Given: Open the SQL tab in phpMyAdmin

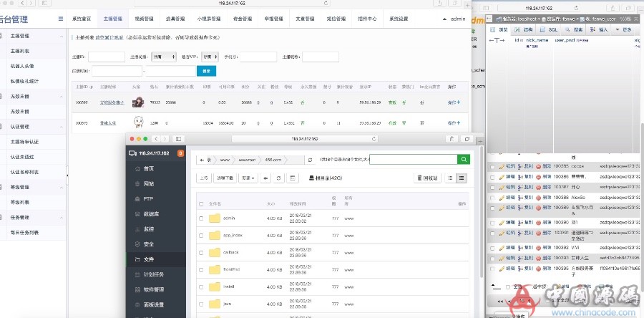Looking at the screenshot, I should tap(549, 29).
